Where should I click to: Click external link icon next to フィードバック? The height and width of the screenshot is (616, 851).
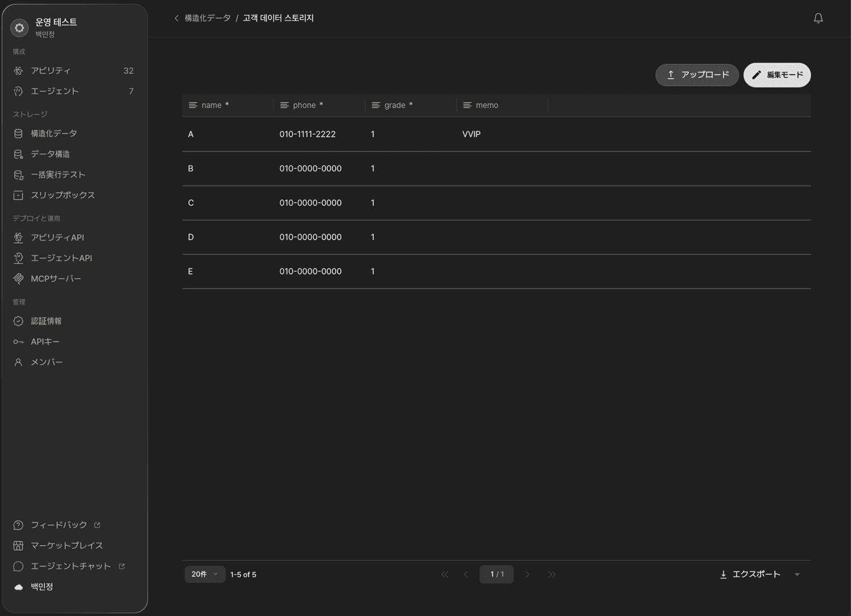click(x=97, y=525)
